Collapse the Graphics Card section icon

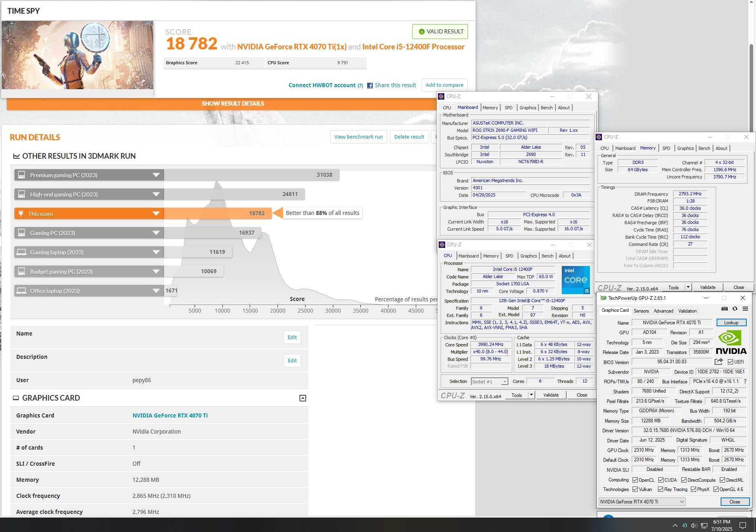tap(303, 398)
